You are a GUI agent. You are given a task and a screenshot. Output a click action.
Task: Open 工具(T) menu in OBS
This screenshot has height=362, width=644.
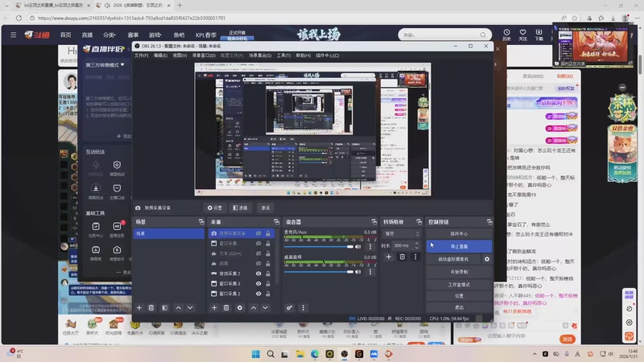283,56
